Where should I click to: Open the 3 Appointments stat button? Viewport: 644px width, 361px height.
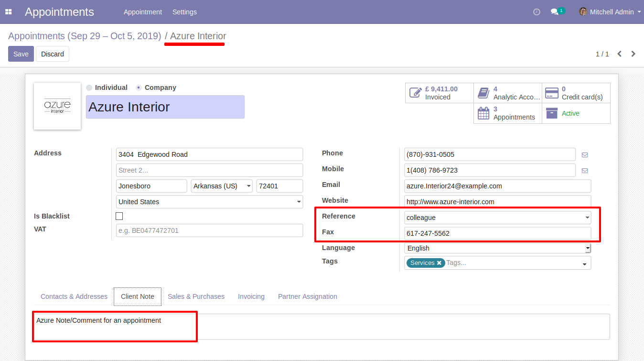[x=508, y=113]
